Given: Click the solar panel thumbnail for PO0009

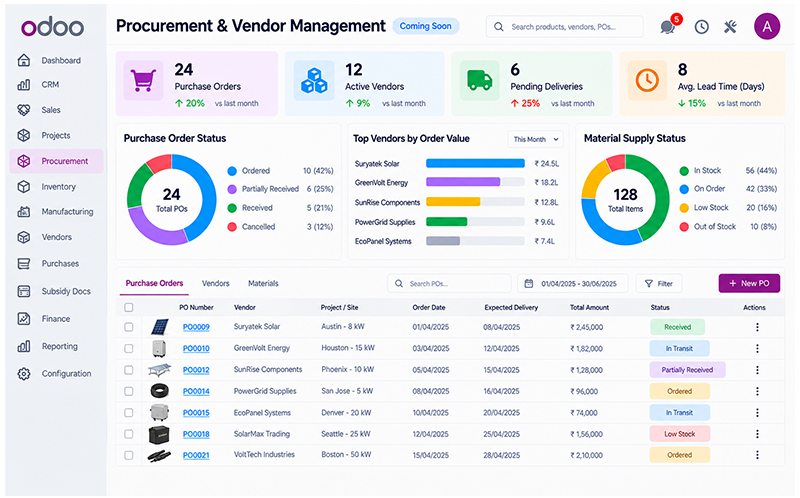Looking at the screenshot, I should 160,327.
